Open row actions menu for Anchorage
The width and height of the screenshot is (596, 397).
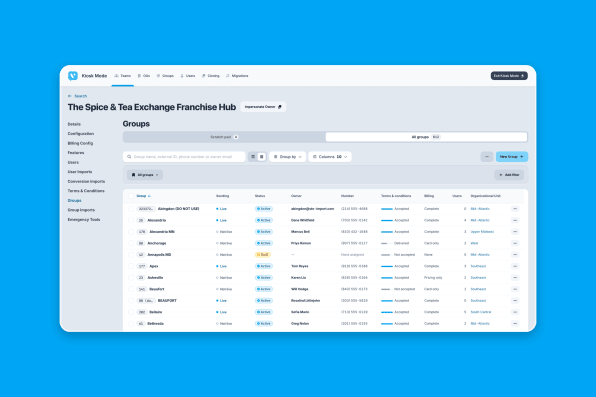(515, 243)
